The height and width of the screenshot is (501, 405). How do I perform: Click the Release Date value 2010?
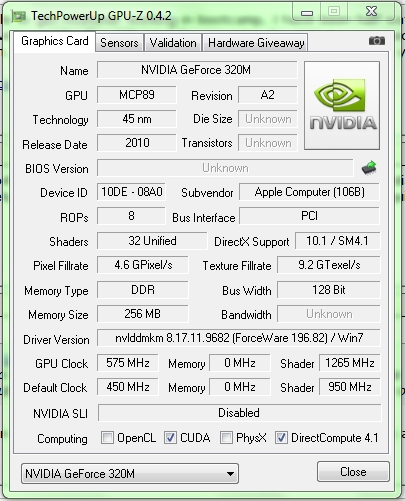pyautogui.click(x=137, y=143)
